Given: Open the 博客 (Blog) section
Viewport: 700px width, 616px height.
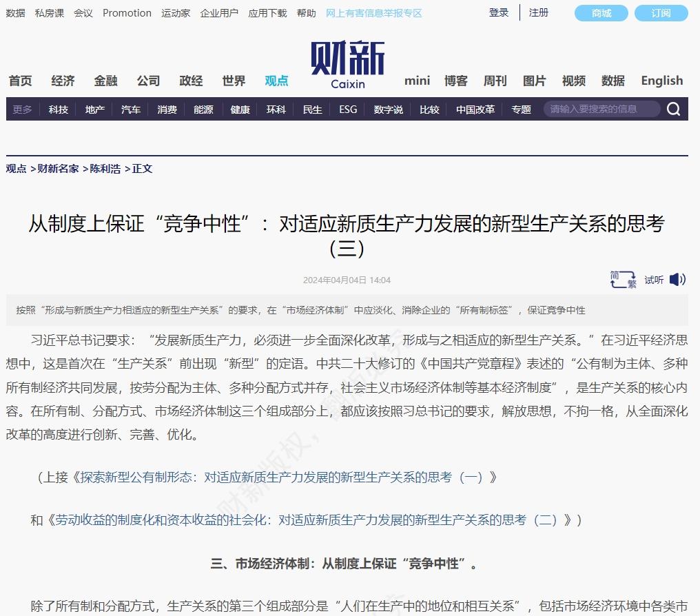Looking at the screenshot, I should coord(456,81).
